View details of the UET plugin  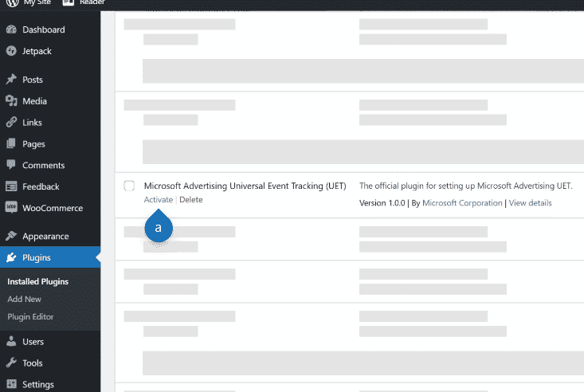coord(530,202)
